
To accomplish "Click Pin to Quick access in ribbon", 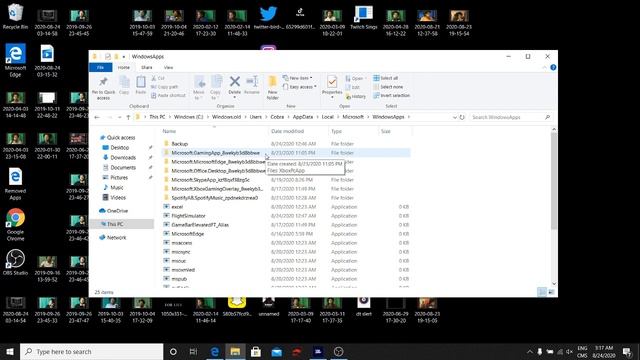I will click(103, 88).
